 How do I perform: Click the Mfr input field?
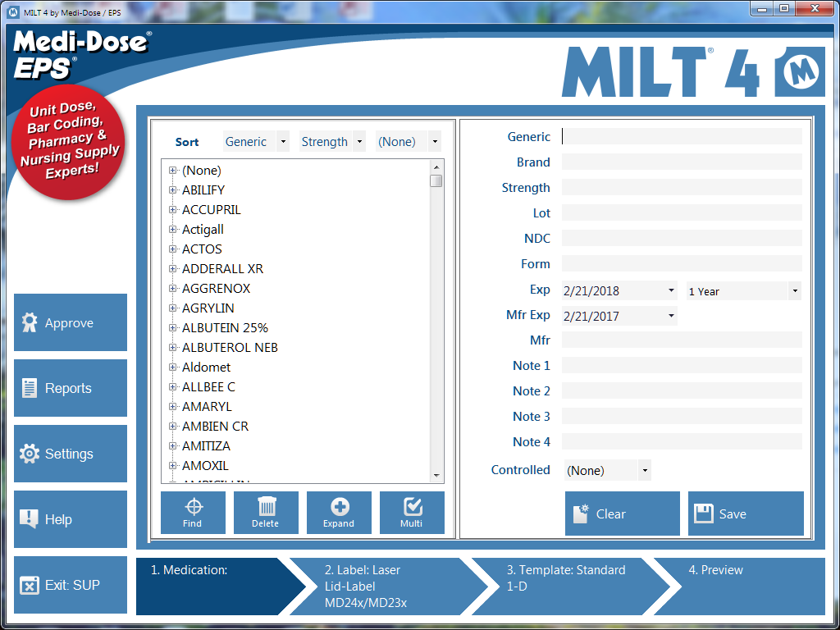pos(682,340)
